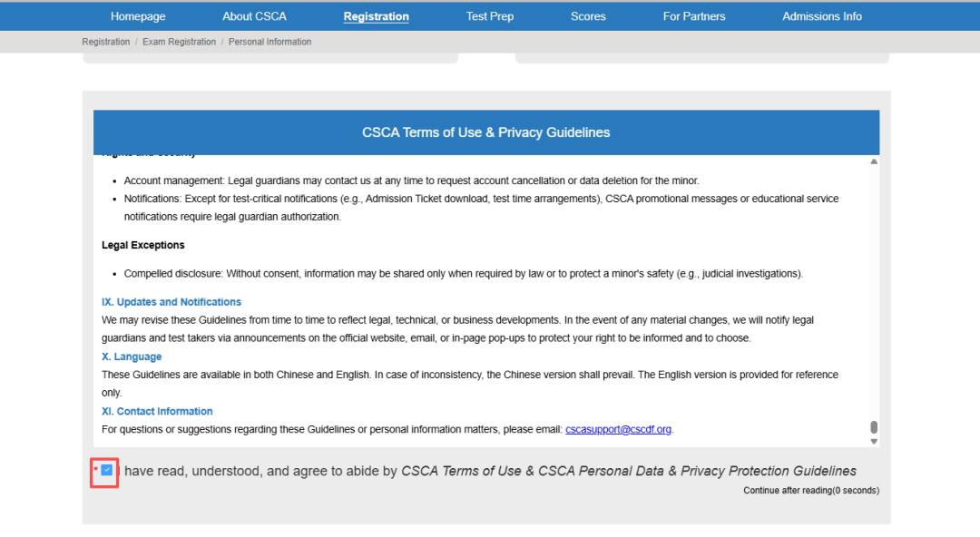The width and height of the screenshot is (980, 537).
Task: Open the Homepage menu item
Action: click(x=138, y=16)
